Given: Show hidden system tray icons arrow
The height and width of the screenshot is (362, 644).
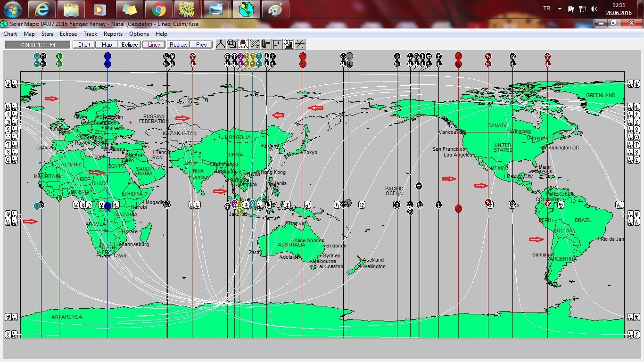Looking at the screenshot, I should click(560, 9).
